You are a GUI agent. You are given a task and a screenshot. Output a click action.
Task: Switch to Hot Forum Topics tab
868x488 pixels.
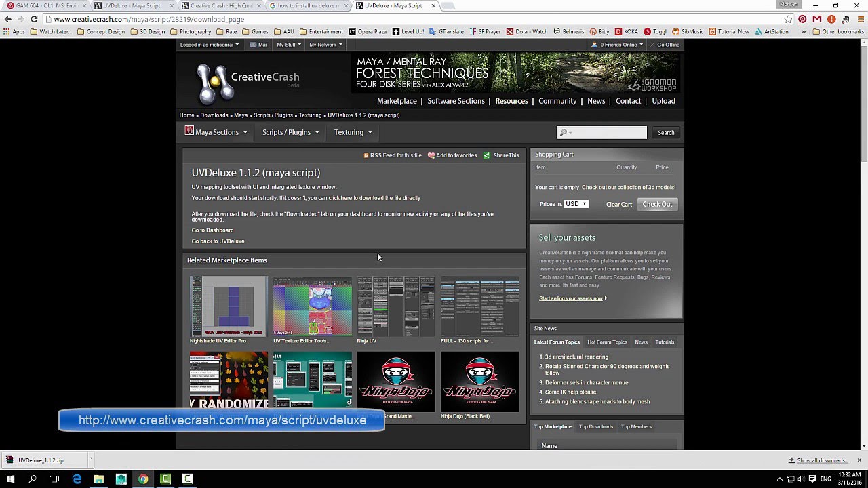[607, 342]
